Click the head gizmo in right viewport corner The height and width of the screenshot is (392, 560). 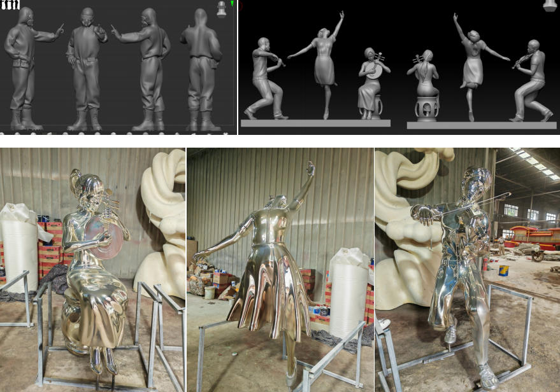(x=550, y=6)
